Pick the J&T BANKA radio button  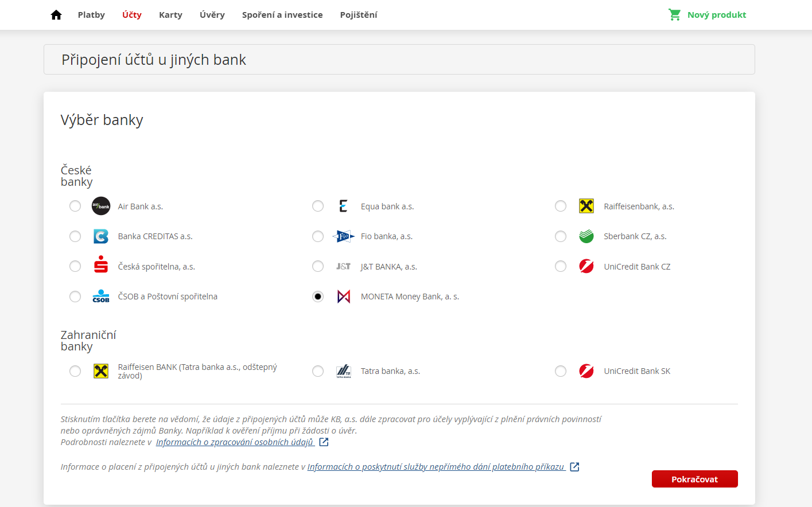point(318,266)
